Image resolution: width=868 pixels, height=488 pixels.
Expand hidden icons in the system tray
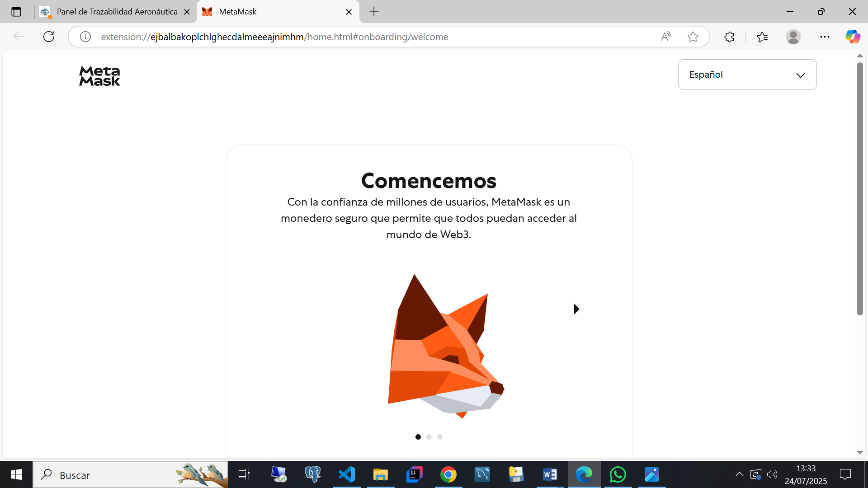[739, 474]
